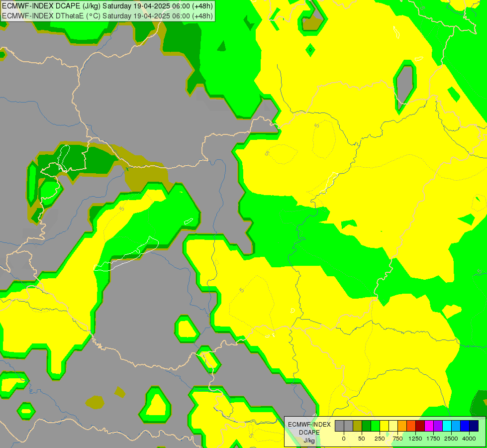Select the navy legend swatch
The height and width of the screenshot is (448, 487).
click(474, 426)
